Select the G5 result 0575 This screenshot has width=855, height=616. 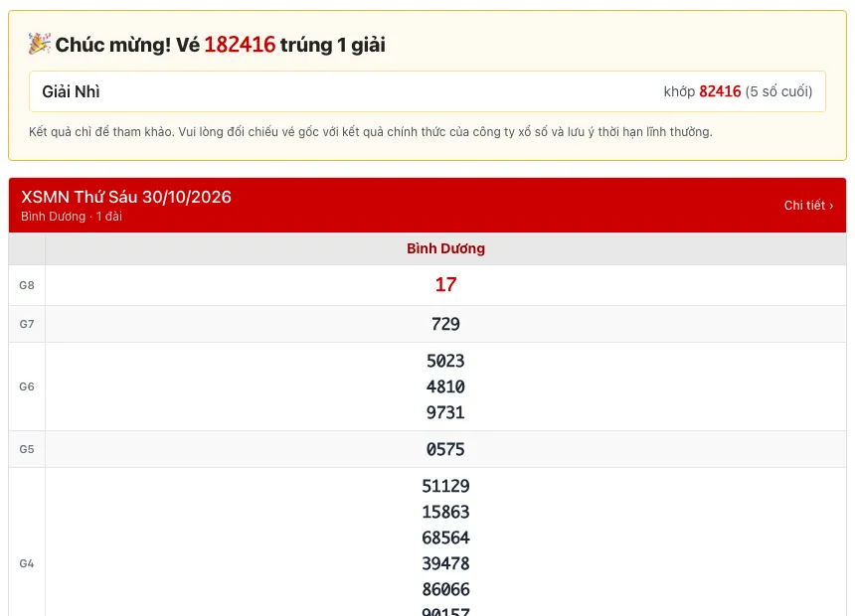(x=445, y=449)
